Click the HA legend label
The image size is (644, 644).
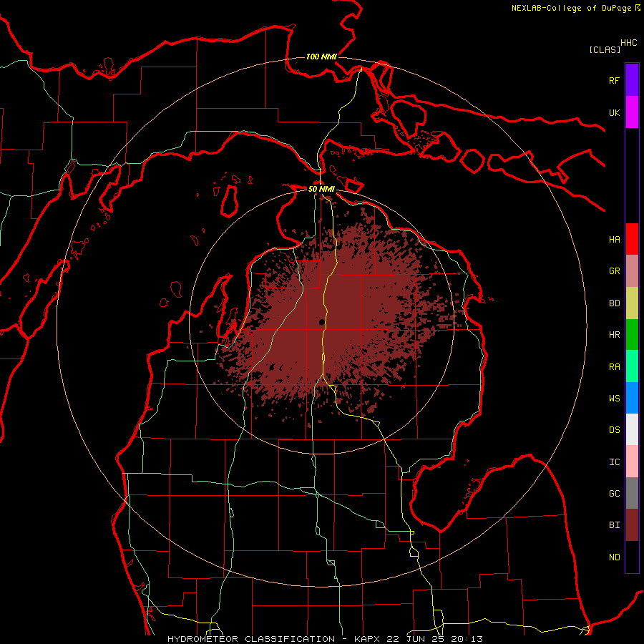click(x=615, y=239)
